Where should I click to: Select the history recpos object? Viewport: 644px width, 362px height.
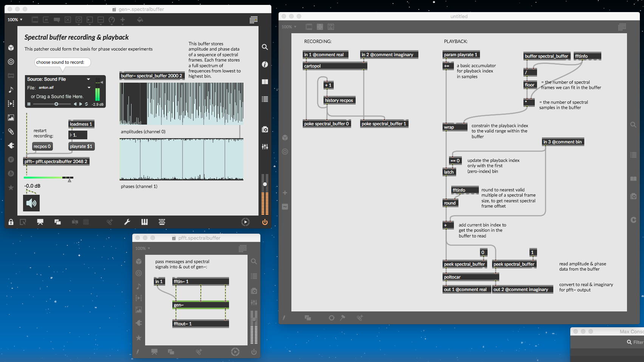(339, 100)
